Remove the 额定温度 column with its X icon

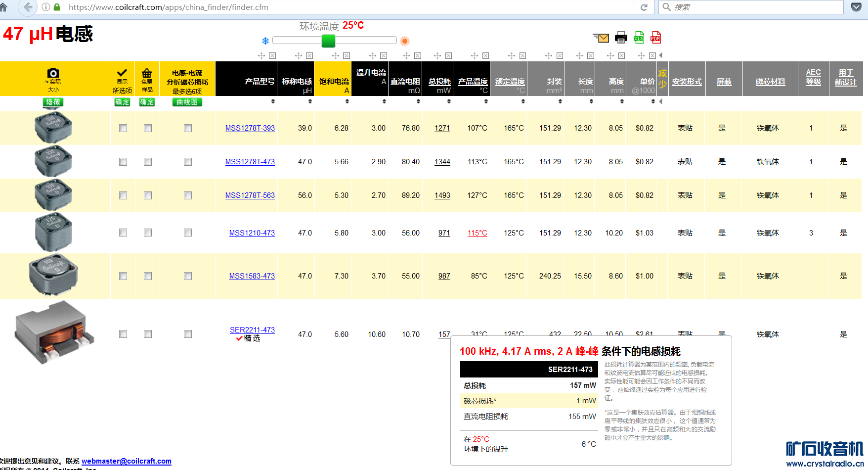(523, 55)
